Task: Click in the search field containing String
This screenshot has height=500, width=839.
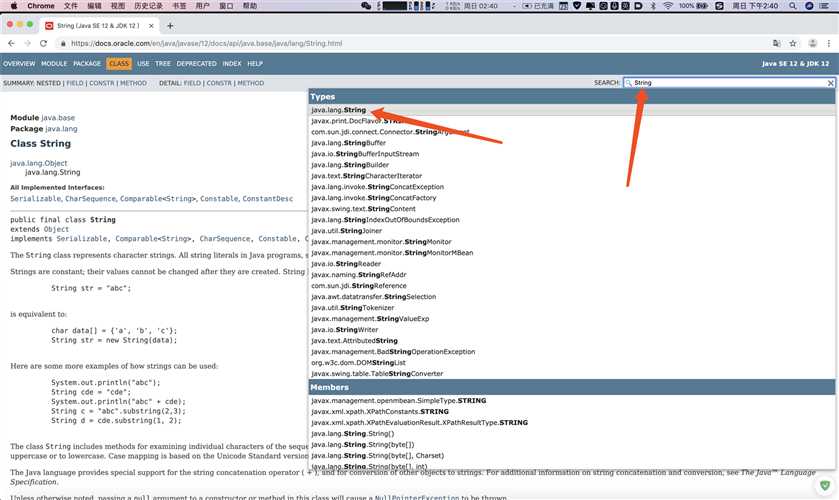Action: coord(729,83)
